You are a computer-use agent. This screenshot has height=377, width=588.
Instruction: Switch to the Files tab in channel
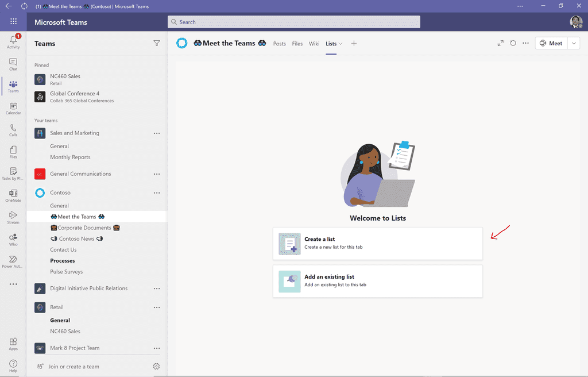[297, 44]
